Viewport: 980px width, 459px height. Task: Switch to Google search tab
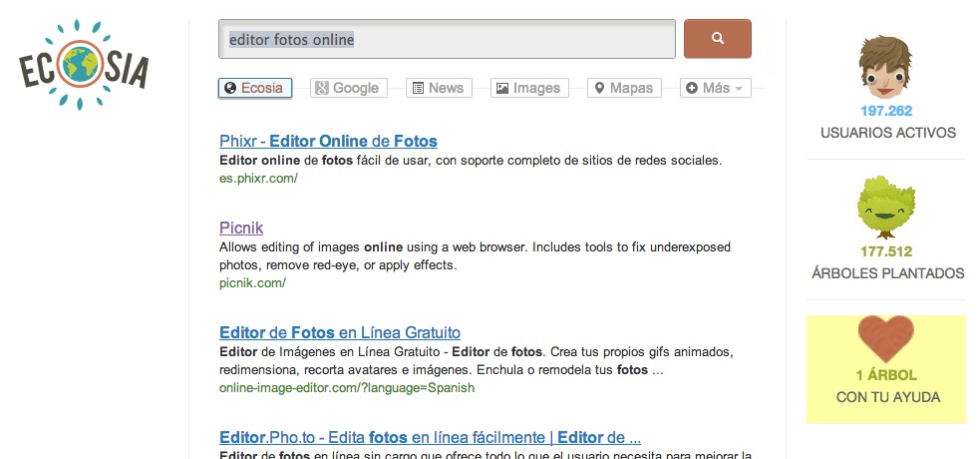click(347, 88)
